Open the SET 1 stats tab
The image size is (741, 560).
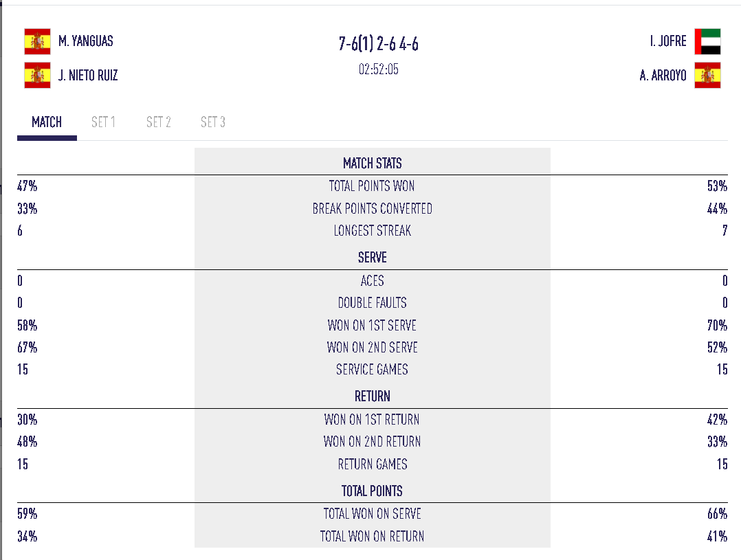click(103, 122)
